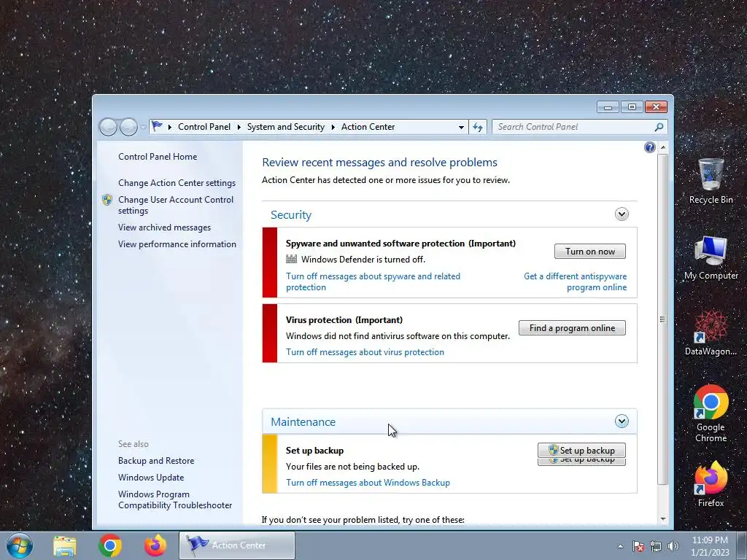Launch Chrome from the taskbar
The height and width of the screenshot is (560, 747).
click(x=109, y=545)
